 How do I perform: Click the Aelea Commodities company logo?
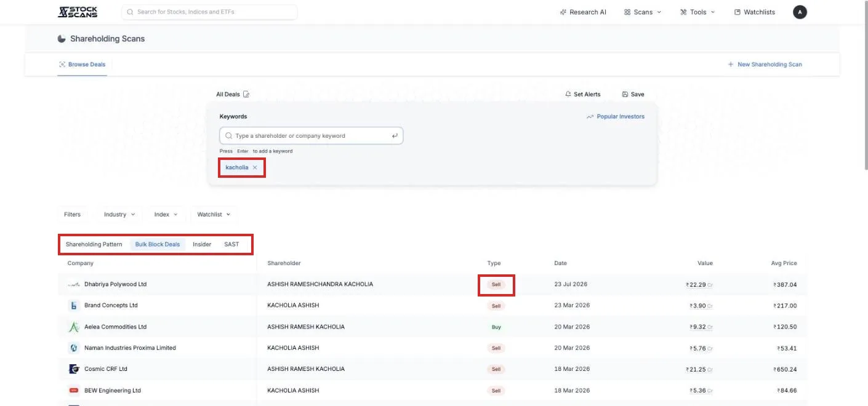point(74,327)
